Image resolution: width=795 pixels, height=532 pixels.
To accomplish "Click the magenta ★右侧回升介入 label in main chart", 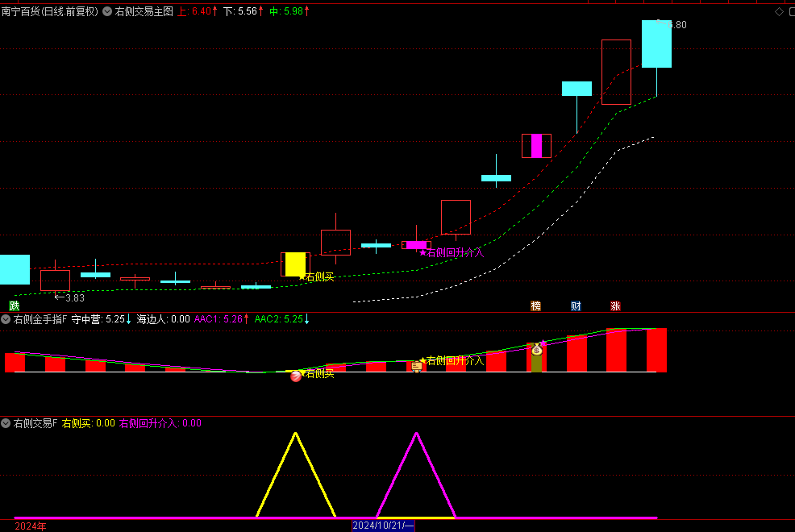I will tap(452, 252).
